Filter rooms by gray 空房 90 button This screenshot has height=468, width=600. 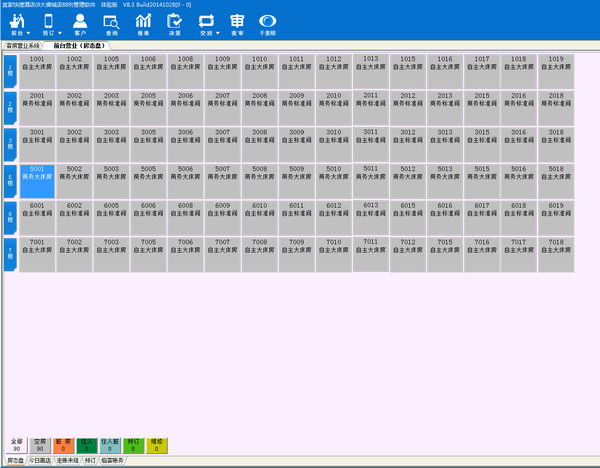[x=40, y=445]
